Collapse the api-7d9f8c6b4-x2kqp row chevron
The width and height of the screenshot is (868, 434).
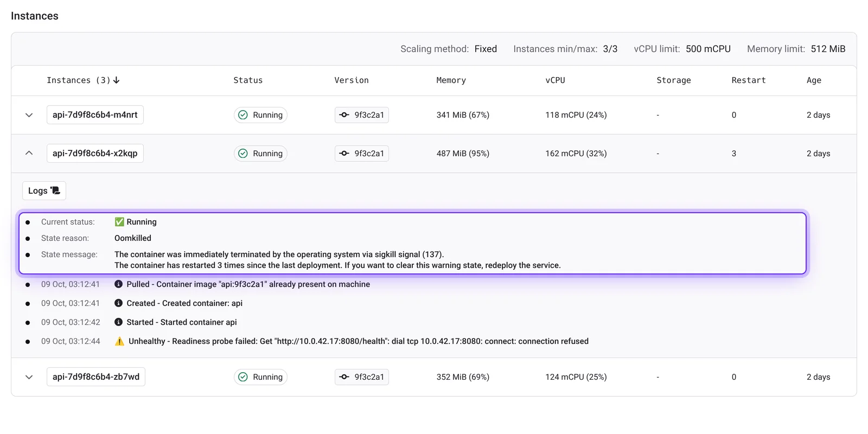pos(29,154)
